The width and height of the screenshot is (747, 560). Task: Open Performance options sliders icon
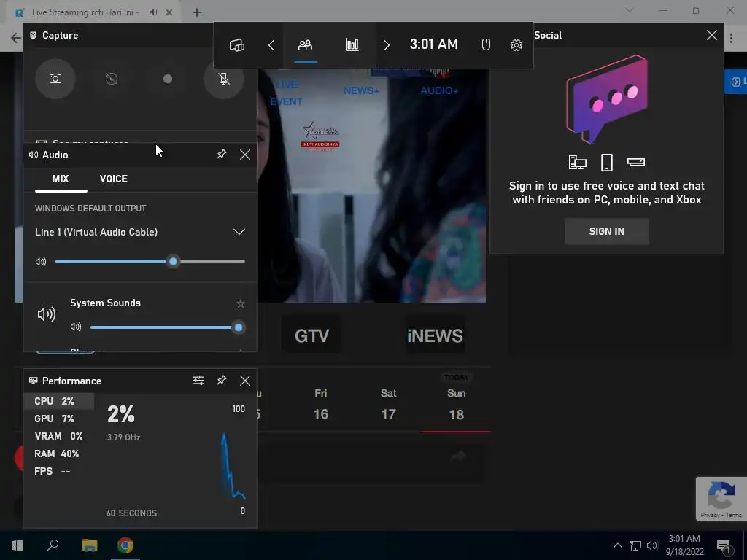(198, 381)
